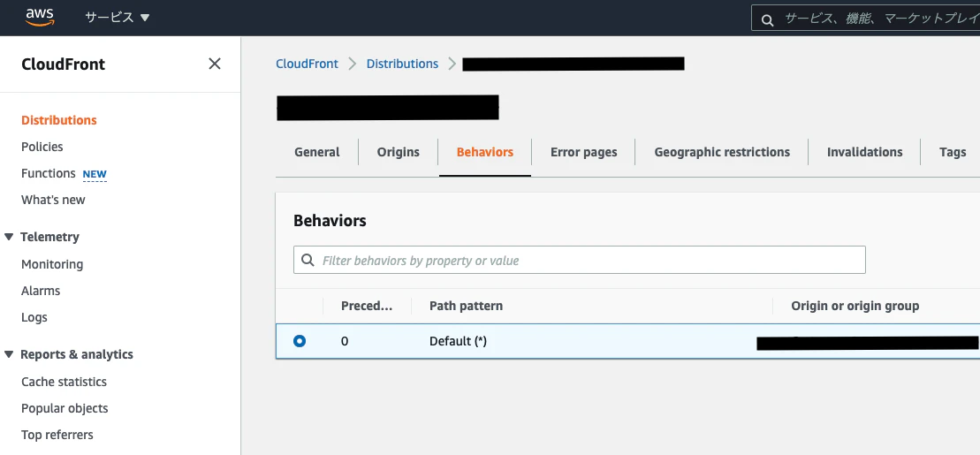Open the Invalidations tab
This screenshot has height=455, width=980.
coord(864,152)
